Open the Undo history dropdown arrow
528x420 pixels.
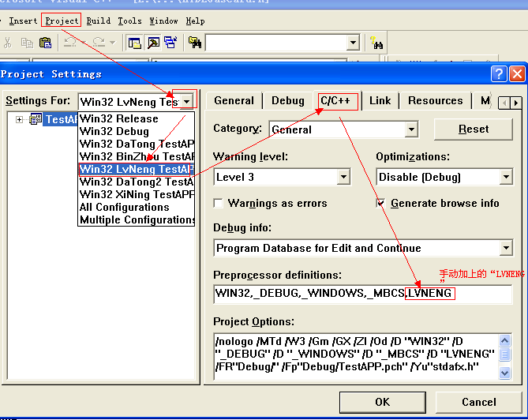click(84, 43)
